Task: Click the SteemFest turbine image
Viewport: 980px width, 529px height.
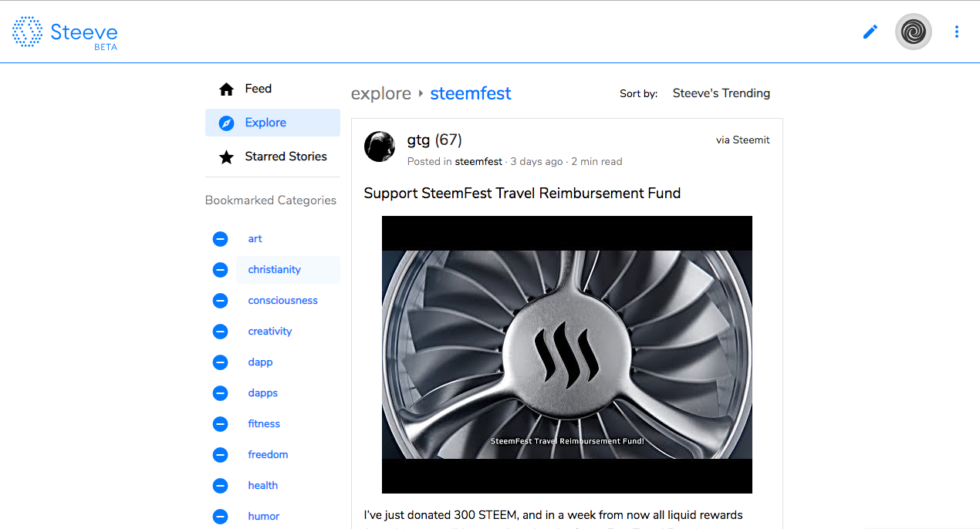Action: 566,354
